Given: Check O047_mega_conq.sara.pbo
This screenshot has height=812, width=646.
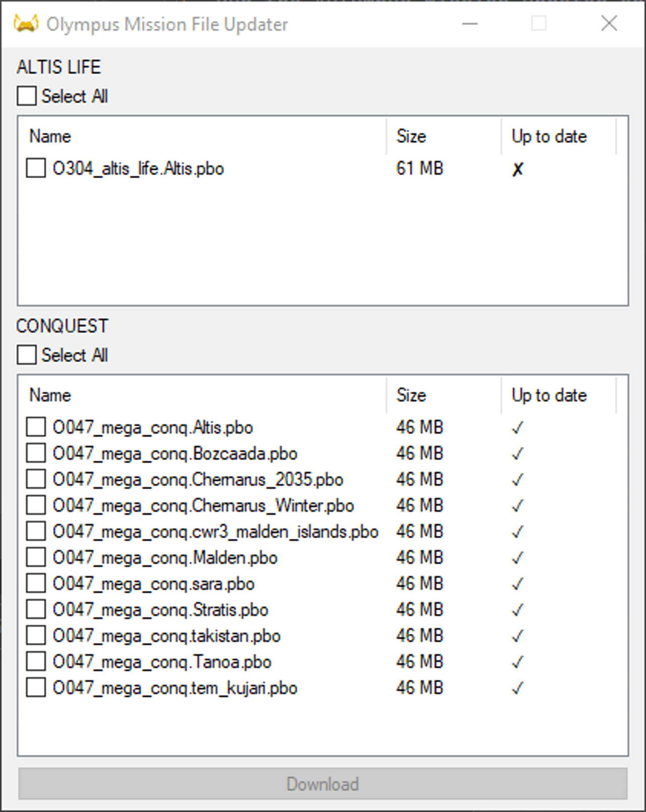Looking at the screenshot, I should pyautogui.click(x=35, y=583).
